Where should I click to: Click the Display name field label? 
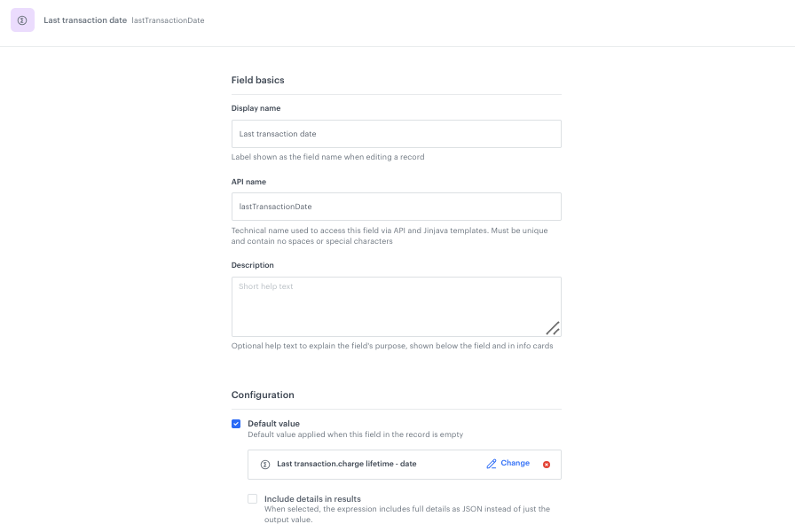tap(256, 108)
